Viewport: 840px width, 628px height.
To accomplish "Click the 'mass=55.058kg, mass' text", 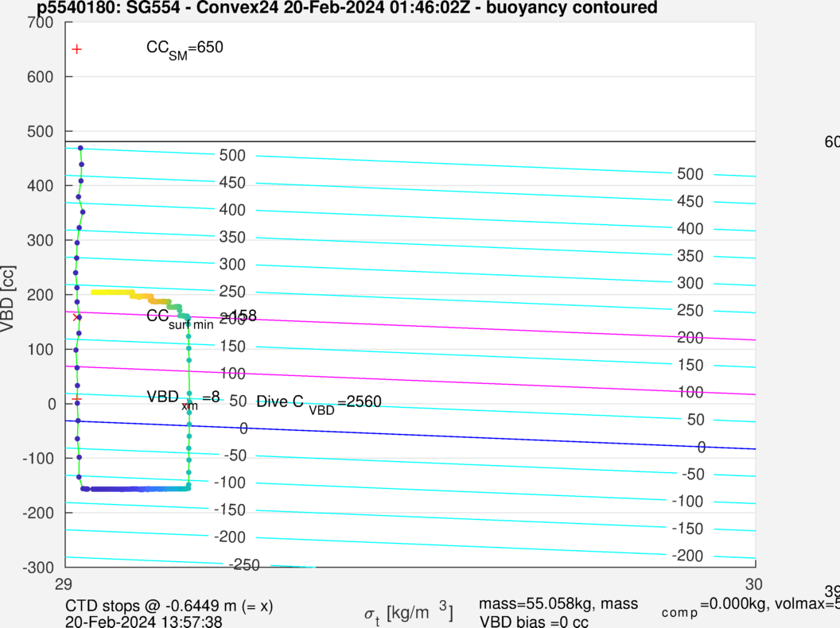I will pos(558,604).
